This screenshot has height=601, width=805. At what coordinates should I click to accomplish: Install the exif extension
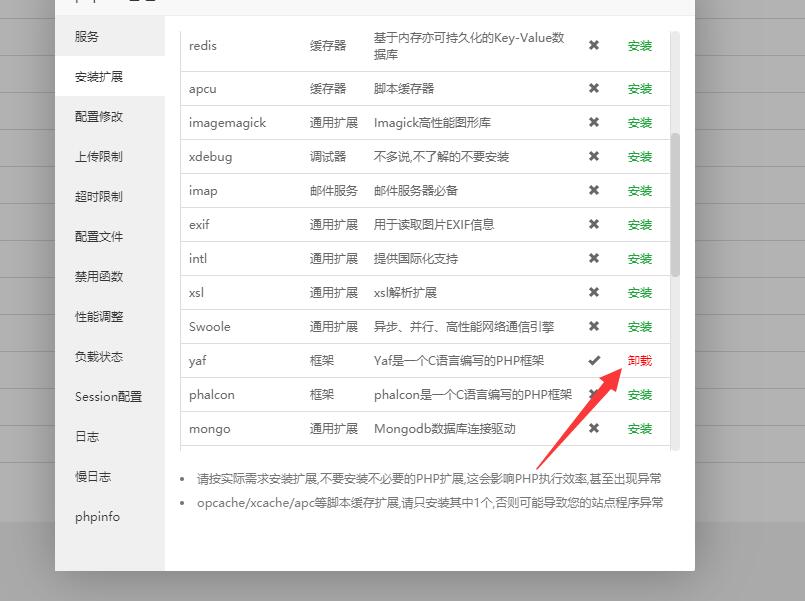tap(640, 225)
